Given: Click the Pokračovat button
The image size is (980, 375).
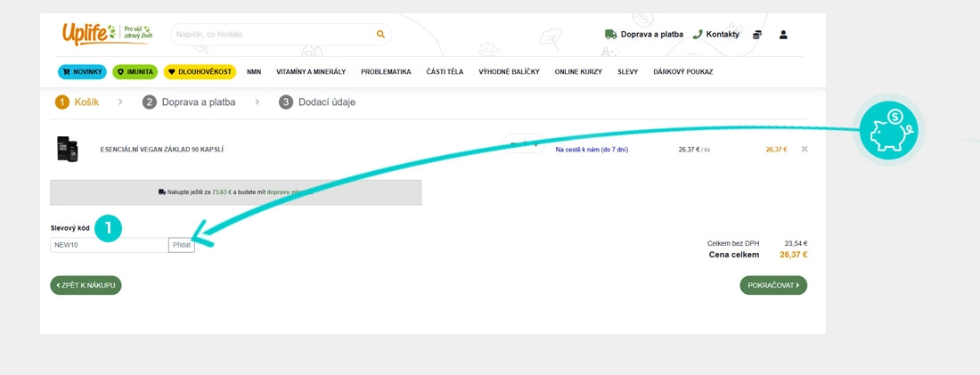Looking at the screenshot, I should coord(772,285).
